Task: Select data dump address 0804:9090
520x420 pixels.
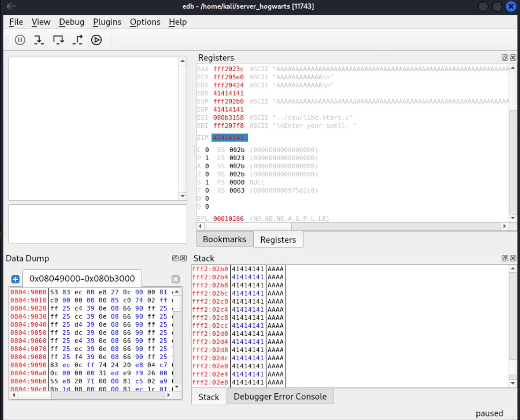Action: pos(29,365)
